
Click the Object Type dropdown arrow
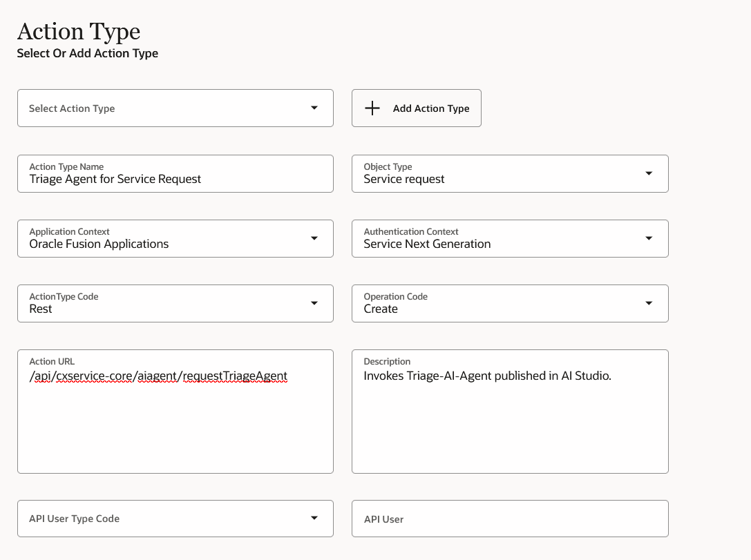point(649,173)
